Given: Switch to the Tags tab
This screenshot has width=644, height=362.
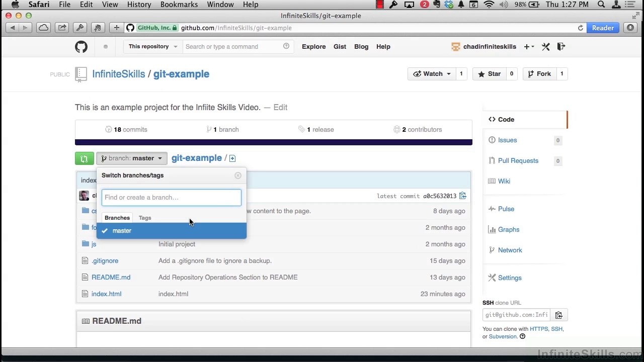Looking at the screenshot, I should 145,218.
